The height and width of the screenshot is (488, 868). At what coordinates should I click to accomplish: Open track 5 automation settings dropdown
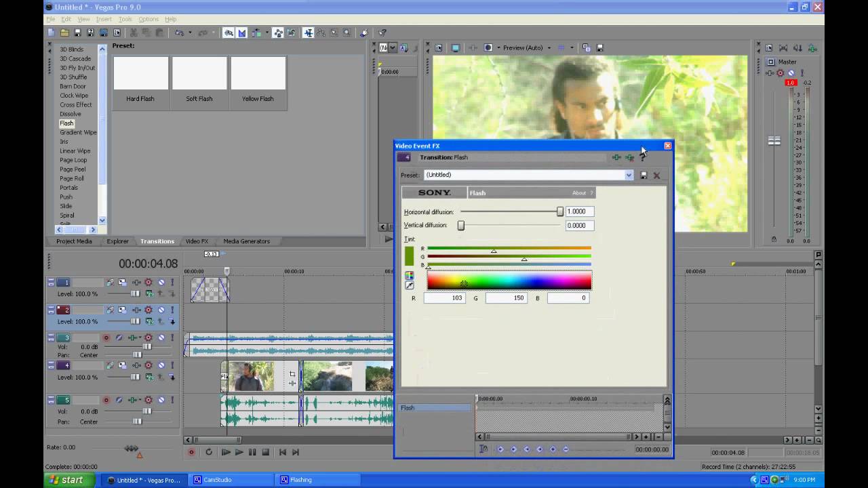[x=149, y=400]
